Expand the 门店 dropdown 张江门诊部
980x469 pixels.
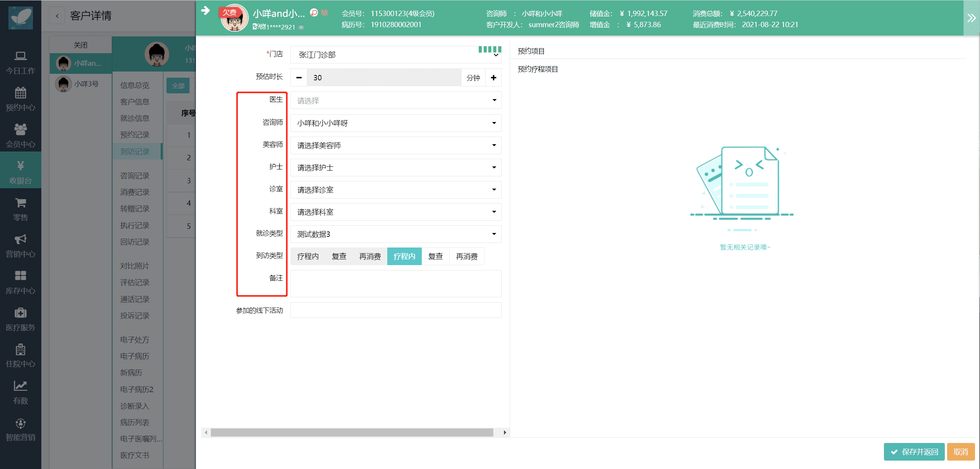[396, 55]
